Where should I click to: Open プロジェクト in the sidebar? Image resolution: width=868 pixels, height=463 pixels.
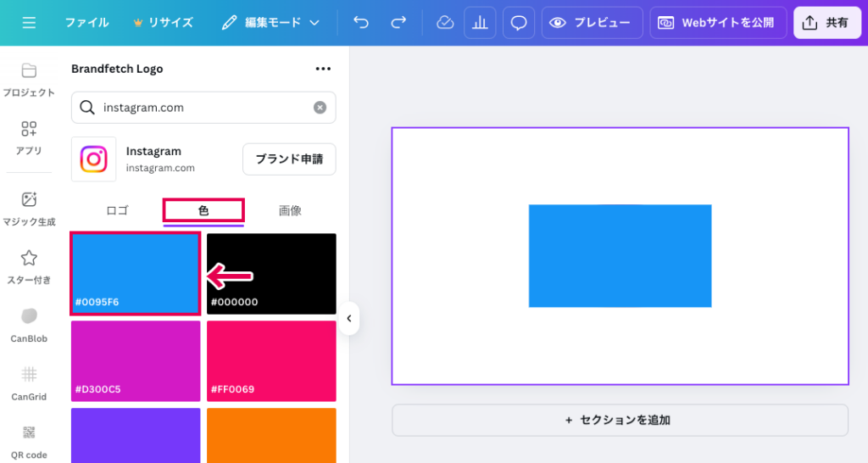coord(29,81)
